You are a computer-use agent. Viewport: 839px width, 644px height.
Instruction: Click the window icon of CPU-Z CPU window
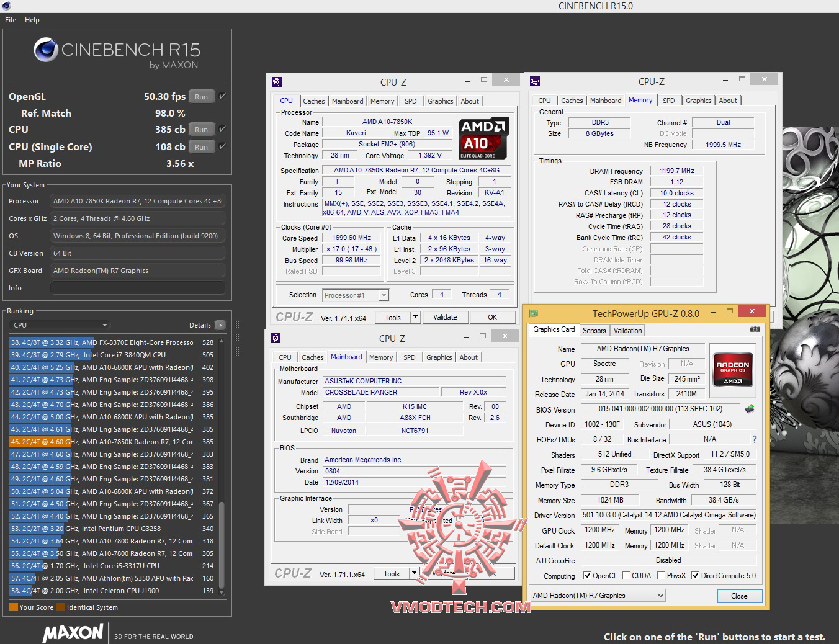coord(277,82)
